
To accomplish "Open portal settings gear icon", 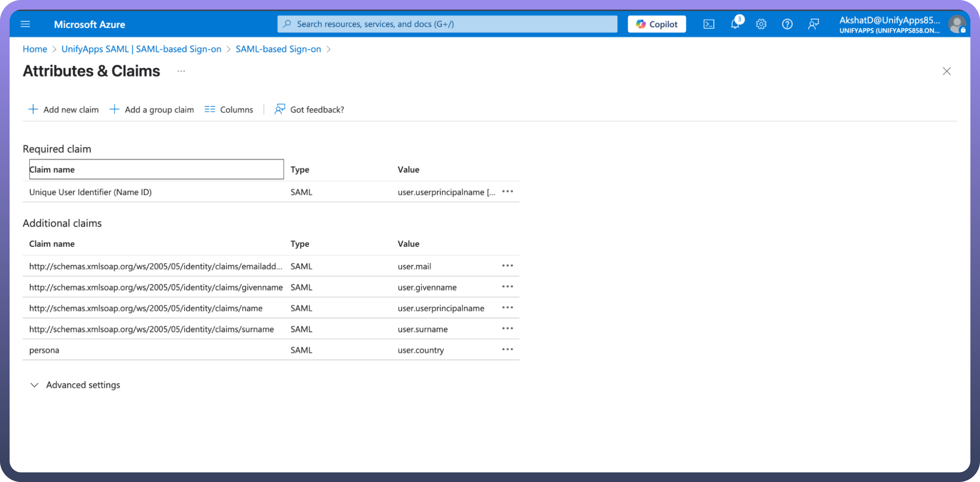I will click(x=761, y=24).
